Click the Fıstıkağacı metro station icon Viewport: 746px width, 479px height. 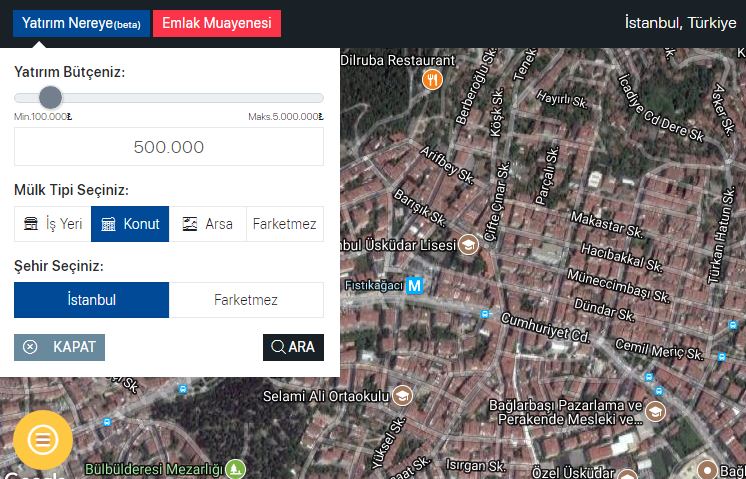point(414,286)
